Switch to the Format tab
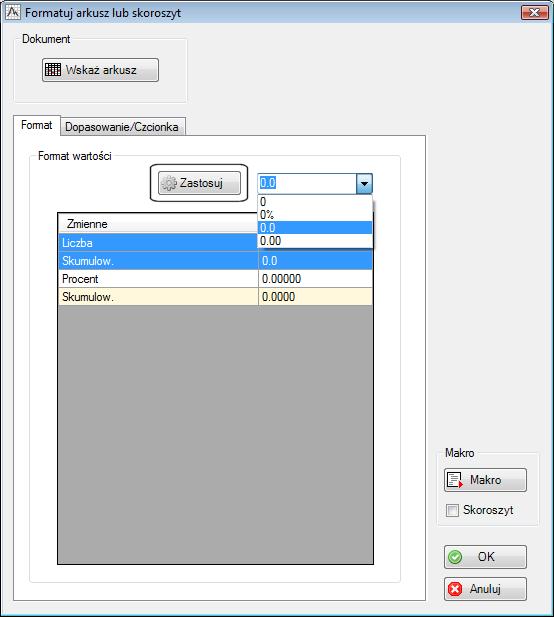The height and width of the screenshot is (617, 554). (x=37, y=125)
